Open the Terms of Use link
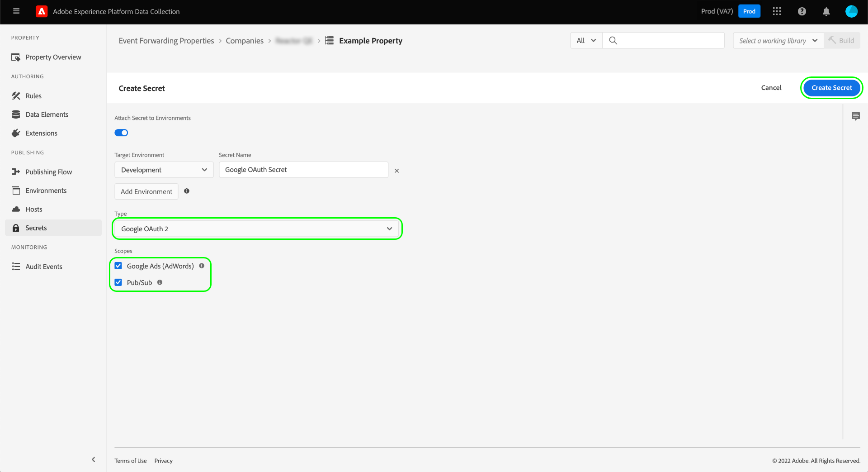 tap(131, 461)
